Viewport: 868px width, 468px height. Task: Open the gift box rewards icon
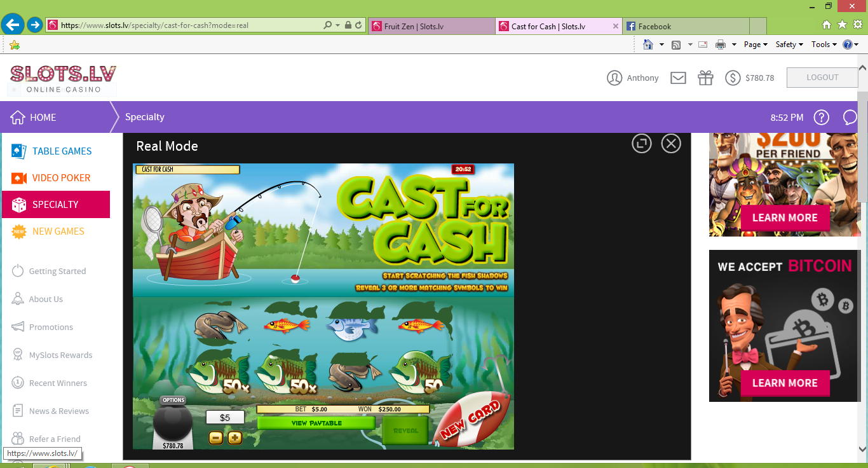pos(705,78)
